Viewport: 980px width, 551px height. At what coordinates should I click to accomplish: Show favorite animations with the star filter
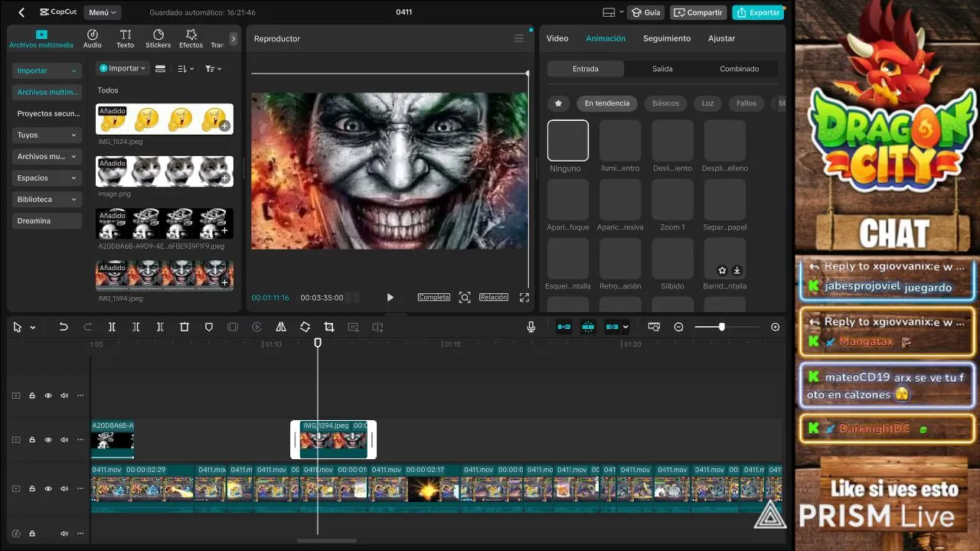558,103
